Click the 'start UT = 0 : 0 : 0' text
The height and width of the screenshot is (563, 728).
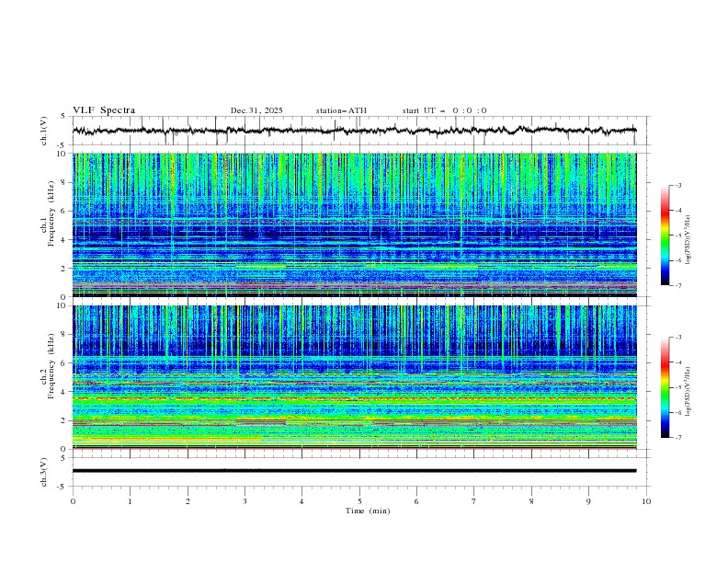(444, 110)
